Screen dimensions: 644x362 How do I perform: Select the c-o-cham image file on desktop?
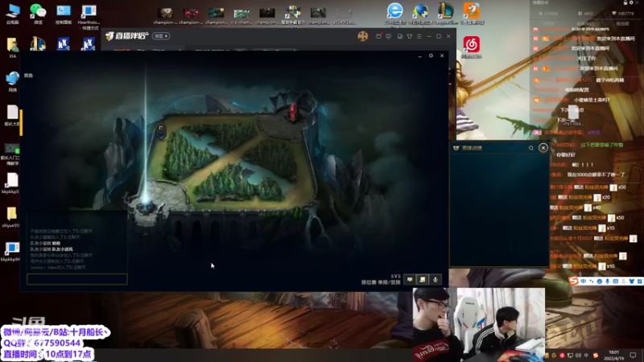pyautogui.click(x=242, y=15)
